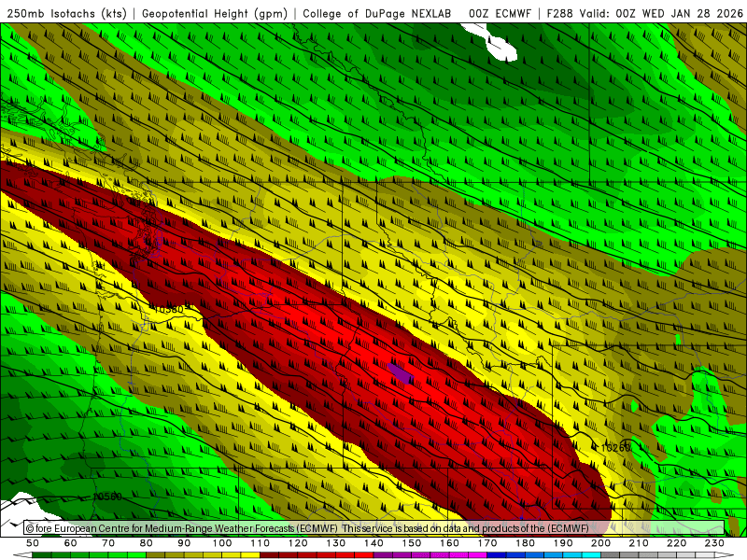Click the ECMWF copyright notice banner
The height and width of the screenshot is (560, 747).
(x=374, y=527)
